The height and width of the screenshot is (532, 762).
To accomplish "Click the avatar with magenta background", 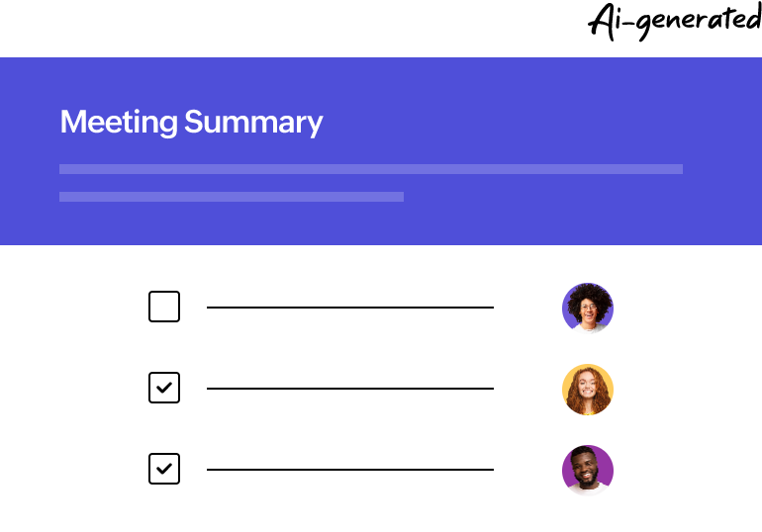I will pyautogui.click(x=588, y=470).
